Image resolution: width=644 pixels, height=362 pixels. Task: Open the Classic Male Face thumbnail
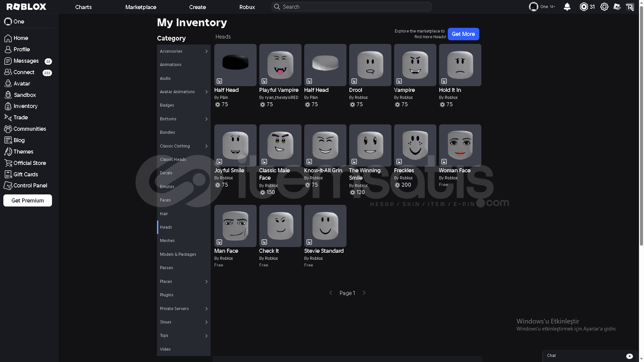click(x=280, y=145)
